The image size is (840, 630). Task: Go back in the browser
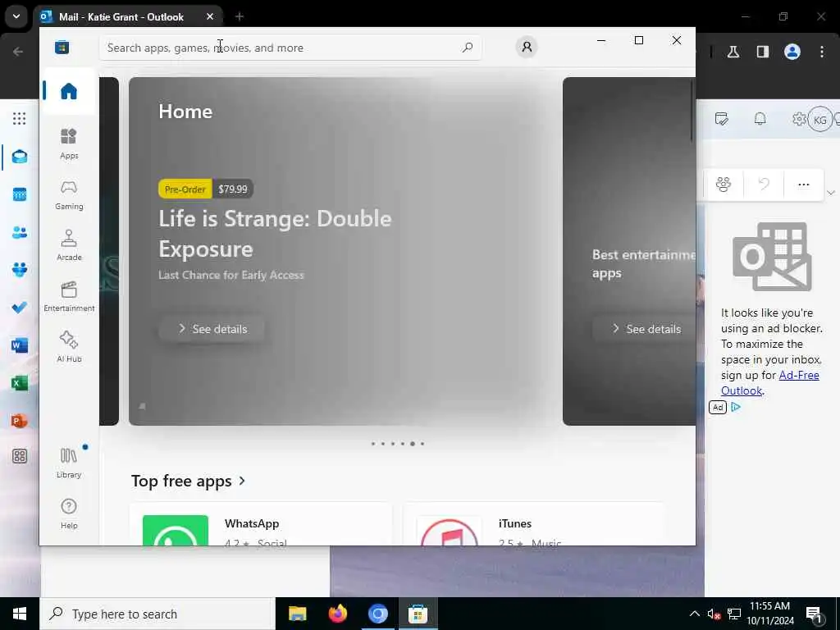pyautogui.click(x=18, y=52)
